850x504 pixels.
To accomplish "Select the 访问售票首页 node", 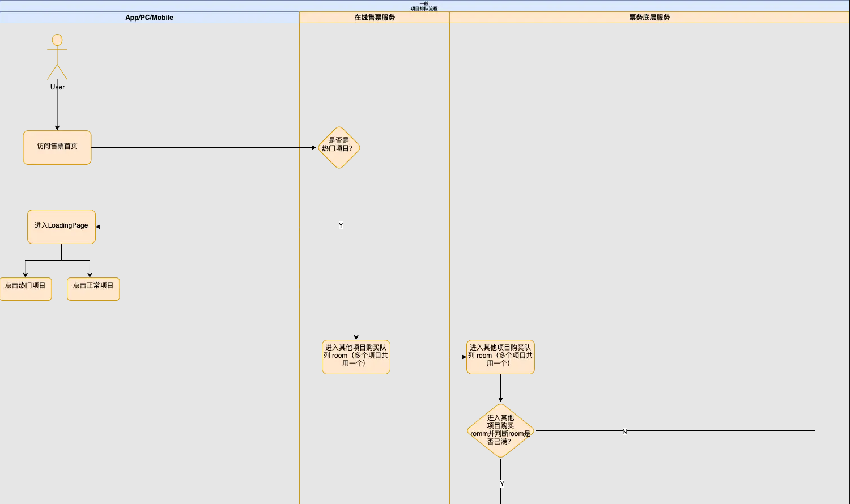I will coord(57,148).
